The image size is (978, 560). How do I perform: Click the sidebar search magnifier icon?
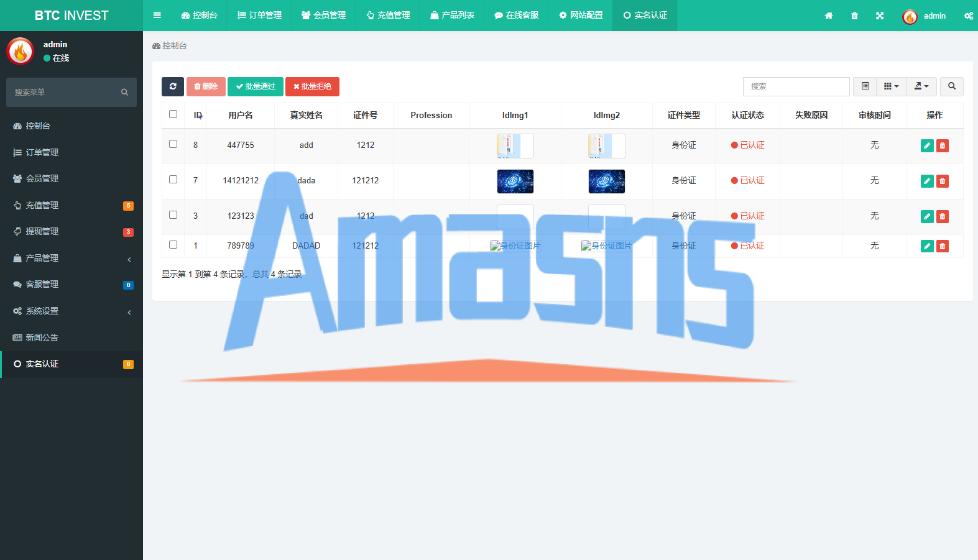coord(124,92)
